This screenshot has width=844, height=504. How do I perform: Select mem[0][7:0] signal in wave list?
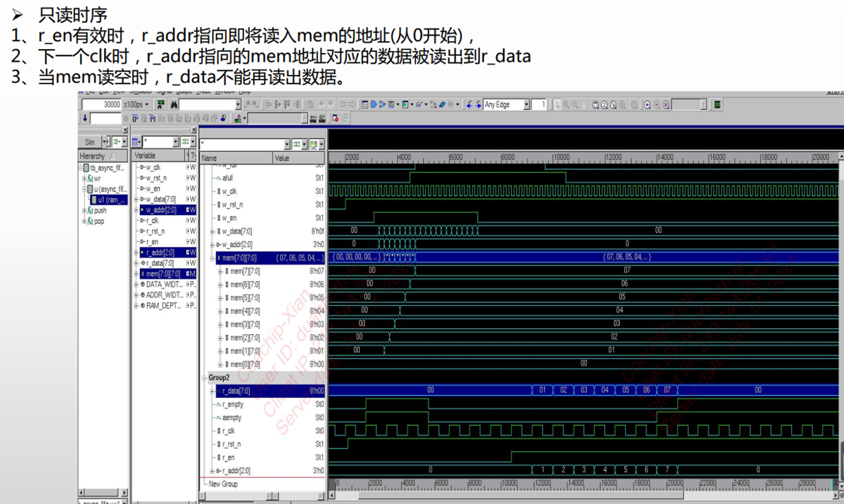pyautogui.click(x=245, y=364)
